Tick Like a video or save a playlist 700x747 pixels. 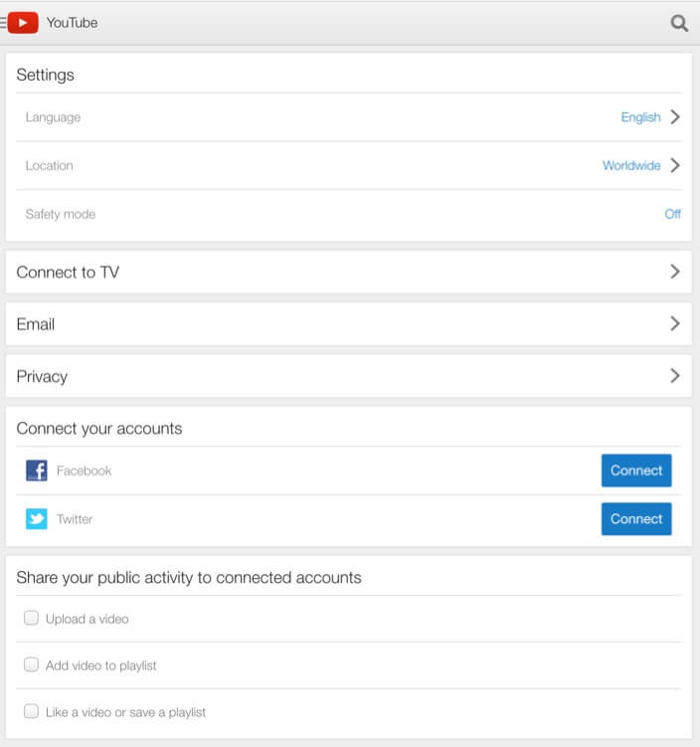(x=32, y=712)
